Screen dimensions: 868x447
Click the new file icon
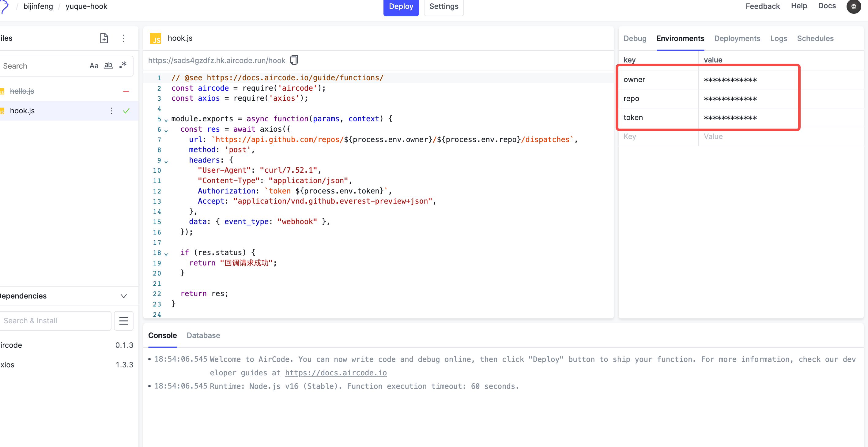(x=104, y=38)
